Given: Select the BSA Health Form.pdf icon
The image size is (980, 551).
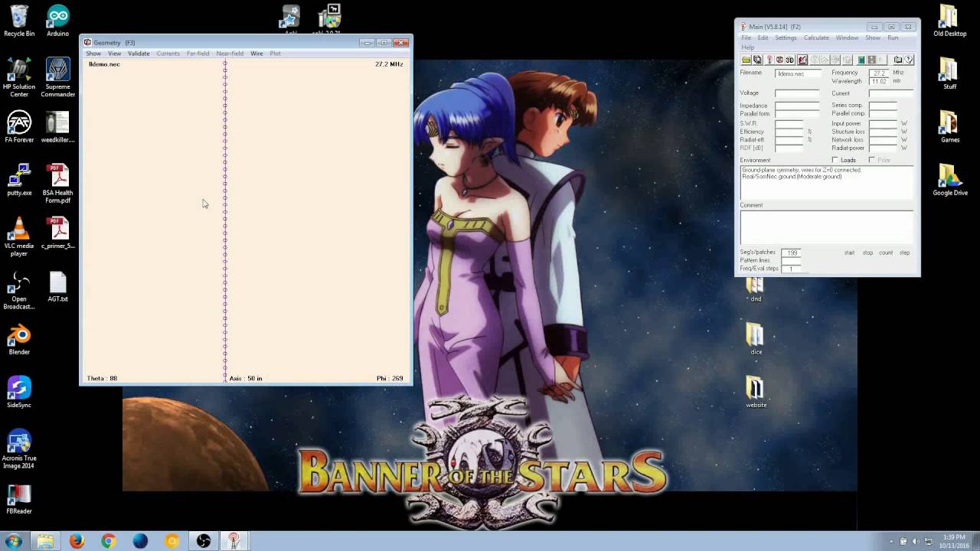Looking at the screenshot, I should 57,184.
